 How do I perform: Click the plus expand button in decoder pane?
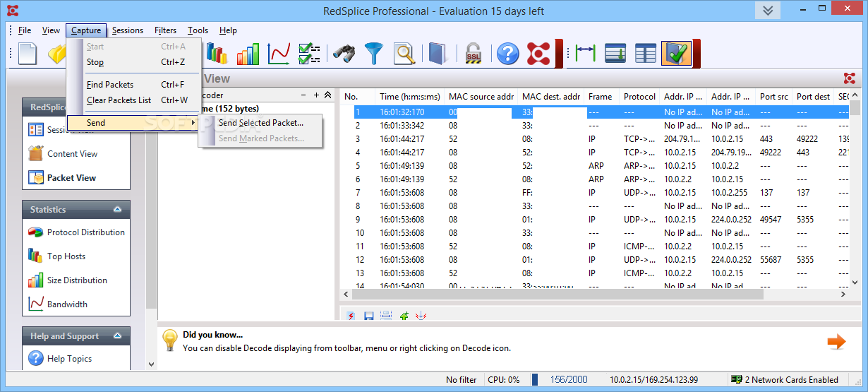pyautogui.click(x=316, y=95)
